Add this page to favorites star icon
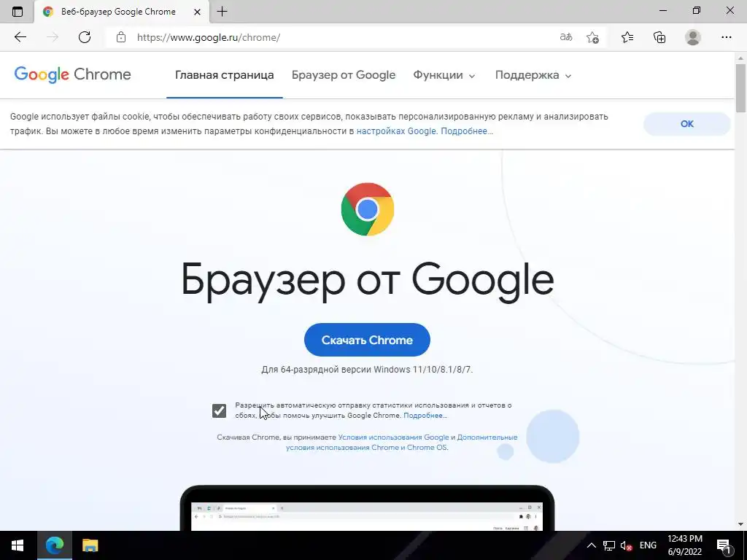The height and width of the screenshot is (560, 747). 592,37
